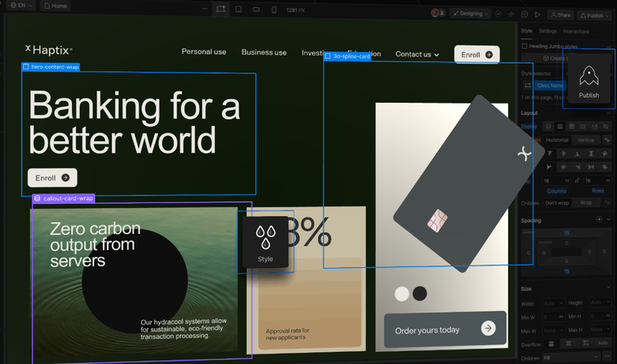Set display to inline text icon
Image resolution: width=617 pixels, height=364 pixels.
[595, 126]
